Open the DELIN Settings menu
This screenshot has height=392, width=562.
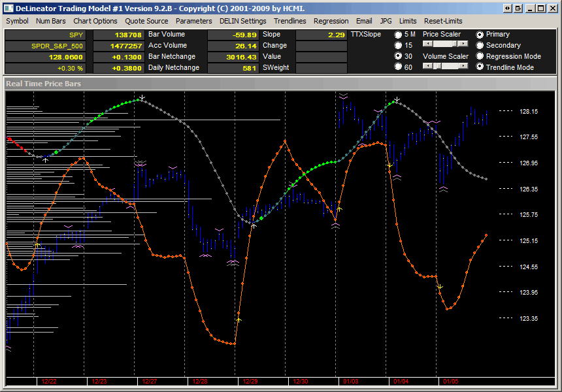243,21
